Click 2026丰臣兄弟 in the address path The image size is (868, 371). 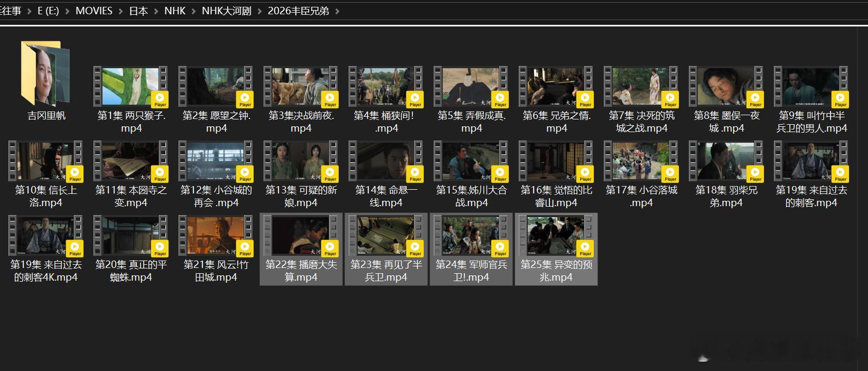(298, 11)
